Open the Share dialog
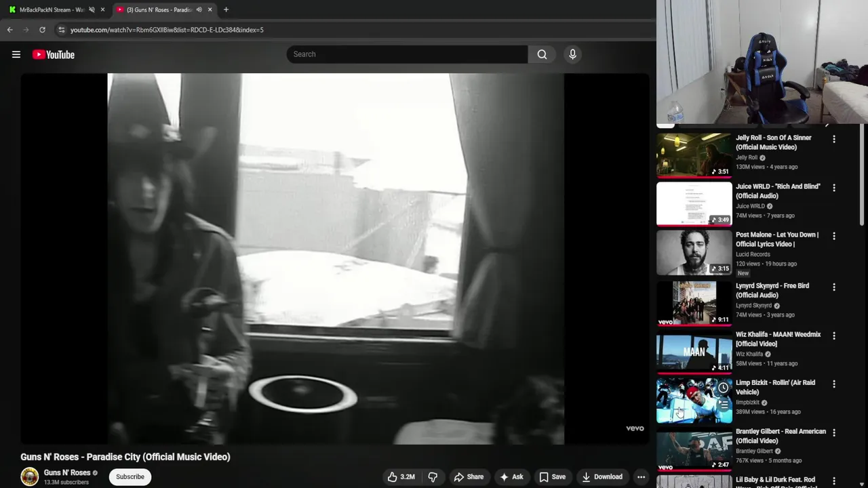This screenshot has width=868, height=488. (x=469, y=476)
